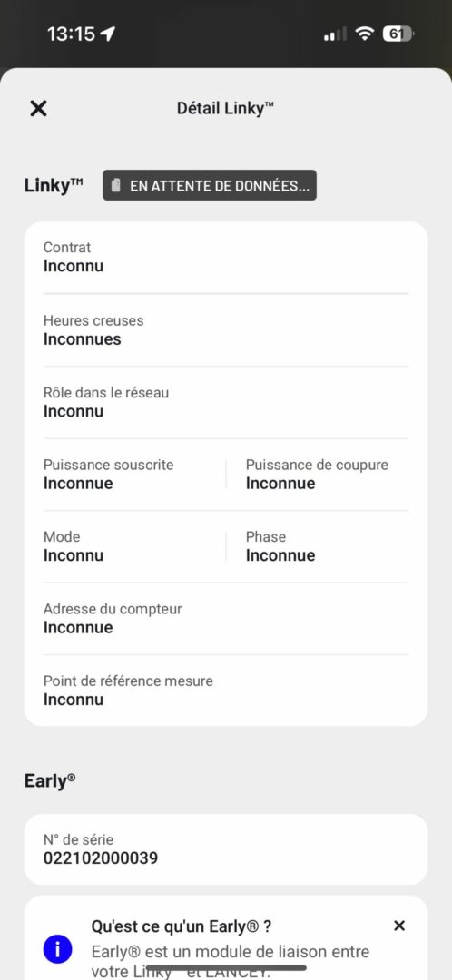The image size is (452, 980).
Task: Tap the Wi-Fi icon in status bar
Action: pos(364,34)
